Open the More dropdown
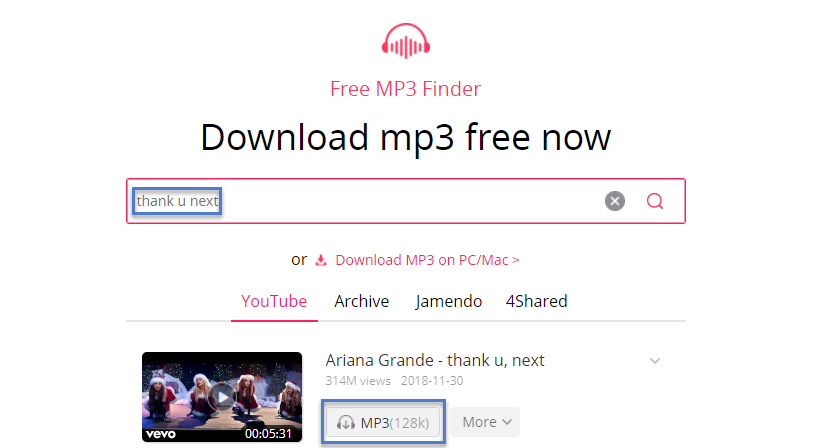The width and height of the screenshot is (822, 448). [x=485, y=422]
